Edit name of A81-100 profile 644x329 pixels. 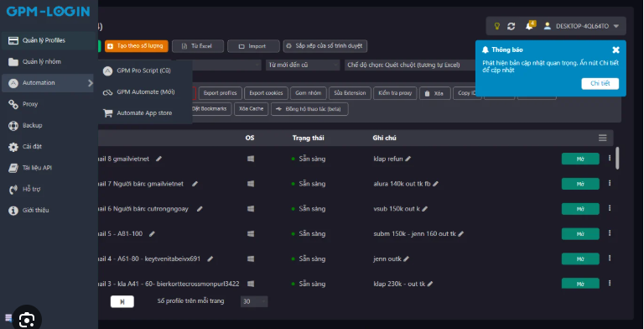pyautogui.click(x=152, y=233)
